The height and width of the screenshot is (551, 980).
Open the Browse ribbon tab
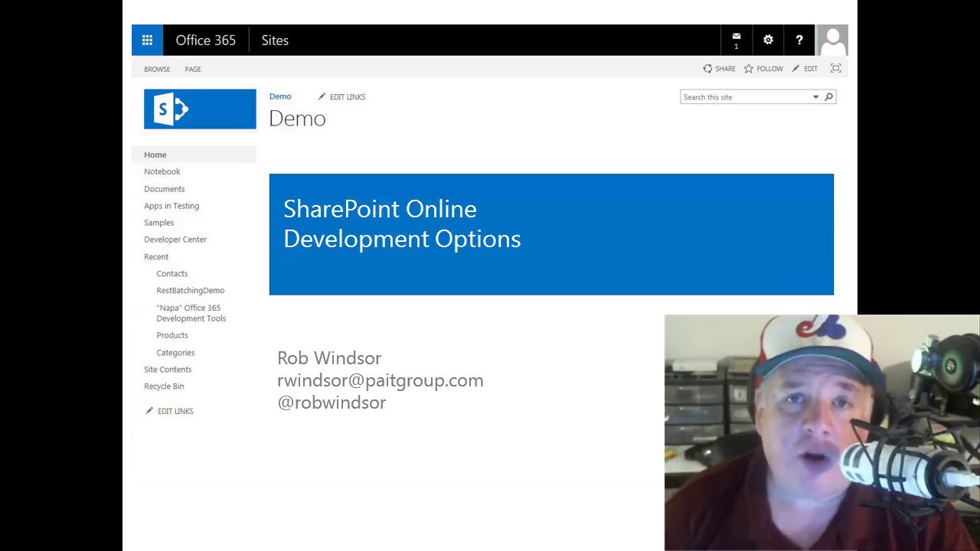coord(157,69)
